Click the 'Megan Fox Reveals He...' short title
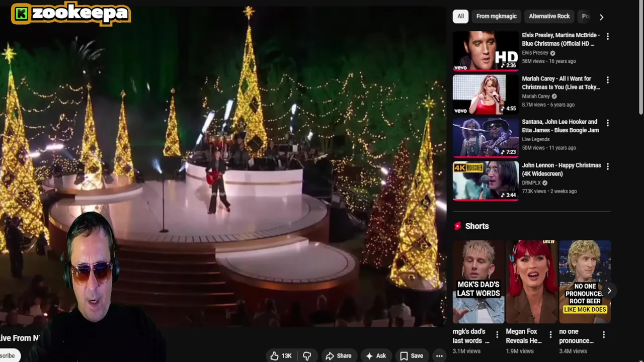This screenshot has width=644, height=362. [x=524, y=336]
